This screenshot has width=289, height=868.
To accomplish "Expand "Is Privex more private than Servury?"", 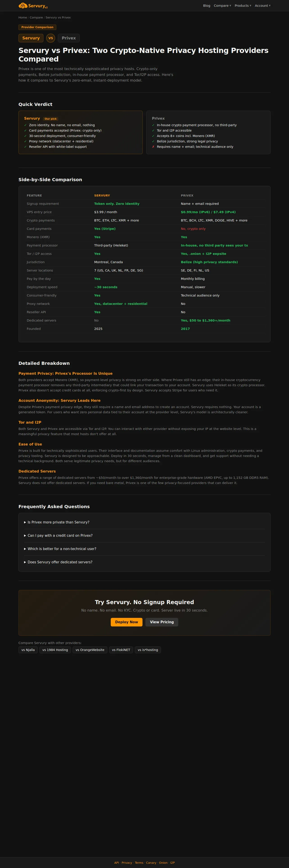I will click(144, 522).
